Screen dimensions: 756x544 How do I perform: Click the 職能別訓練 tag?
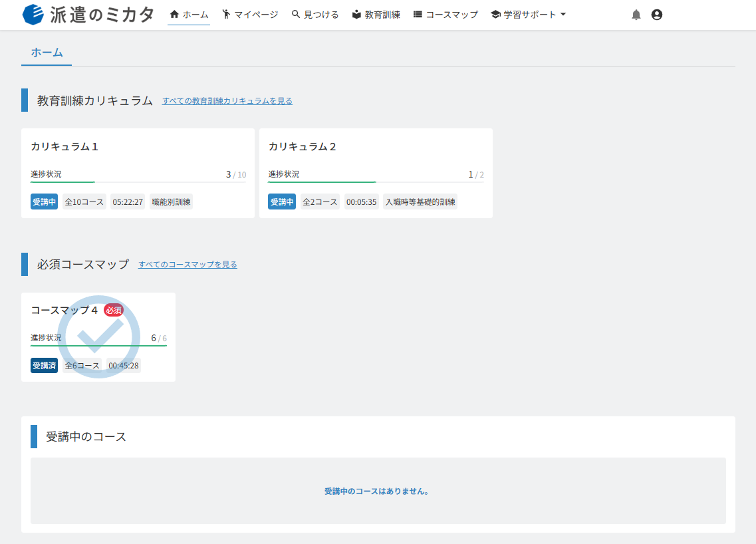171,202
